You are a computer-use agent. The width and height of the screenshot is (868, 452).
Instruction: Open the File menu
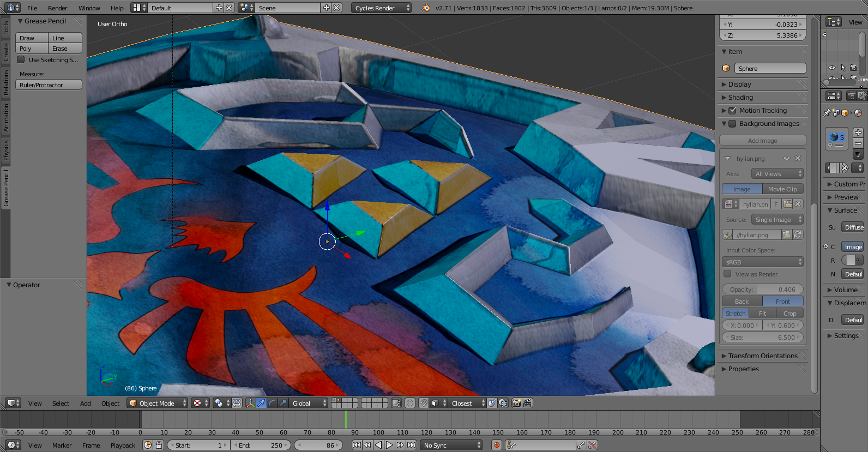point(32,8)
